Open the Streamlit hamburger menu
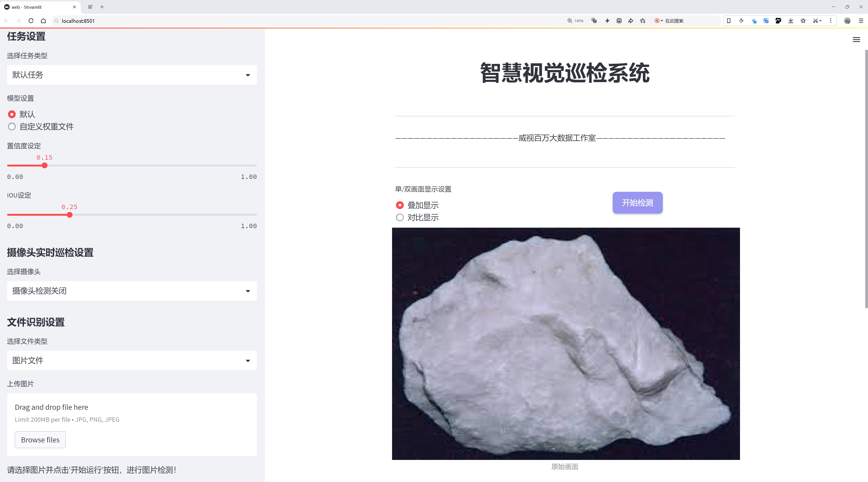 tap(856, 40)
